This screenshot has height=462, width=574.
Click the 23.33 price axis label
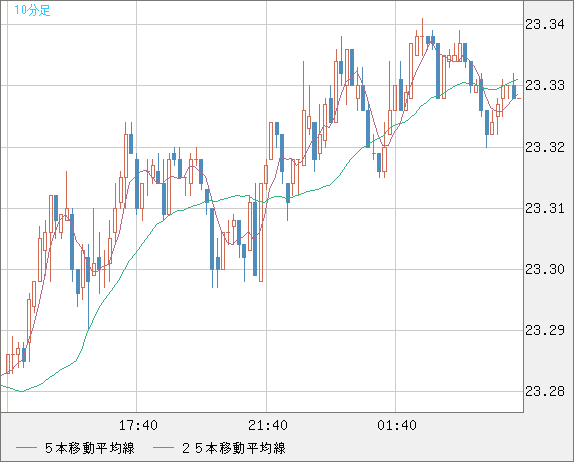tap(545, 86)
